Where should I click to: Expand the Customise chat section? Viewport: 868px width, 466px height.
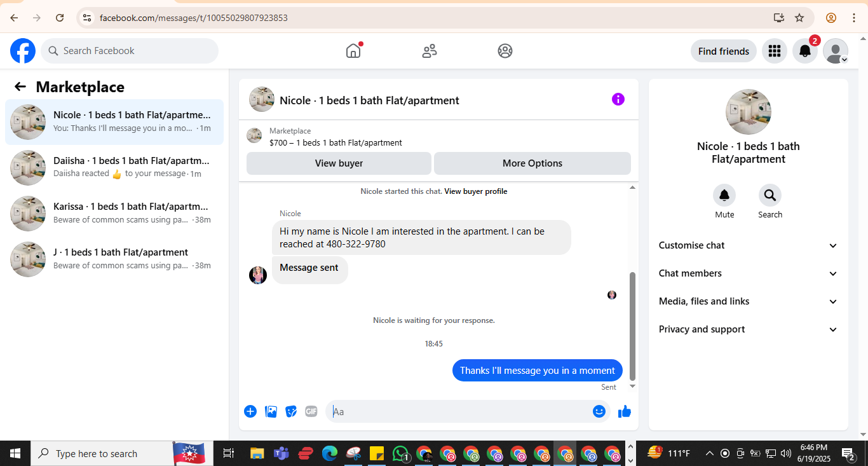tap(749, 245)
